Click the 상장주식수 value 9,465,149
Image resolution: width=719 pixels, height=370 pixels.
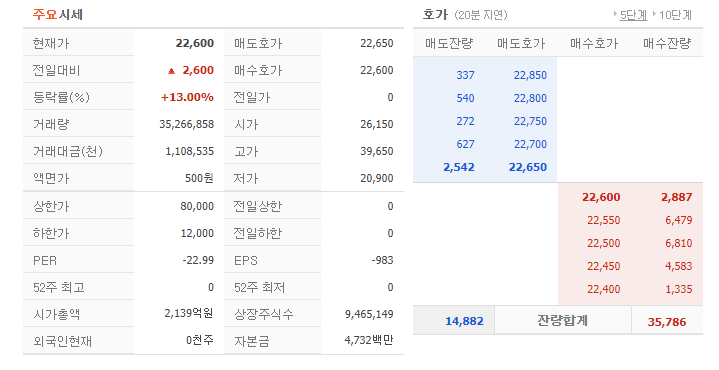pyautogui.click(x=369, y=314)
